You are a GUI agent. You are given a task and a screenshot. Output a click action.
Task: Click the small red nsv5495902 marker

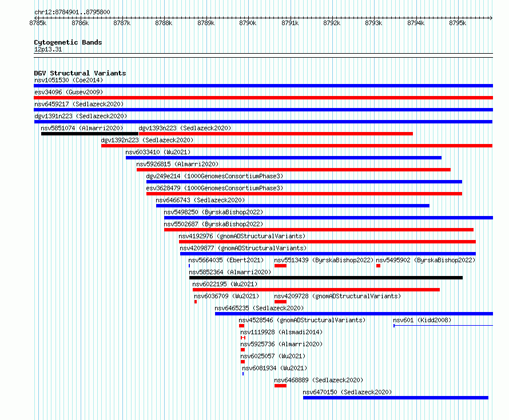coord(378,266)
